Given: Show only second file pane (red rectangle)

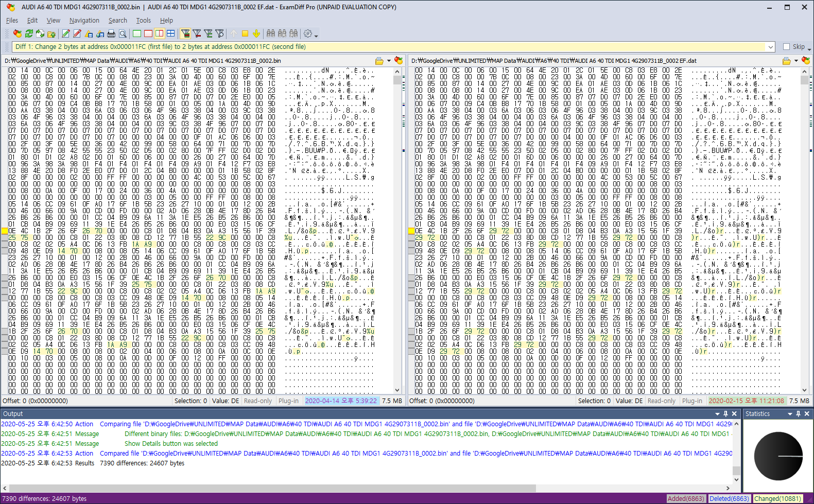Looking at the screenshot, I should point(148,33).
